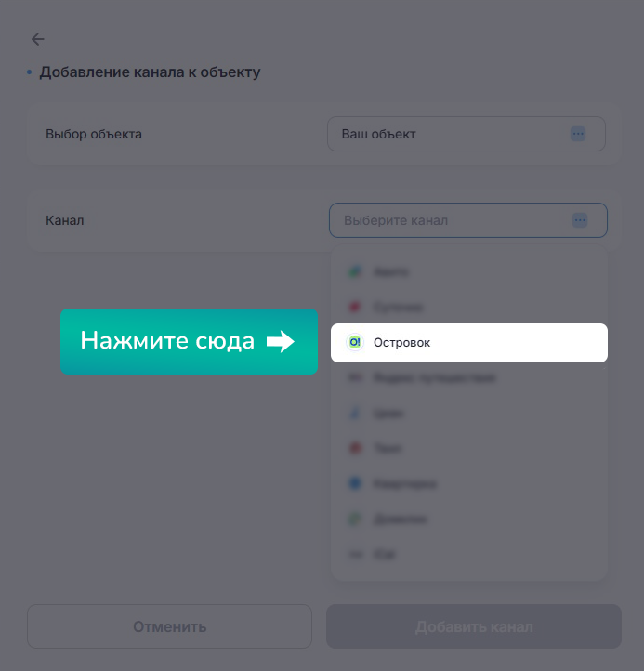This screenshot has height=671, width=644.
Task: Click the Добавление канала к объекту heading
Action: pyautogui.click(x=150, y=72)
